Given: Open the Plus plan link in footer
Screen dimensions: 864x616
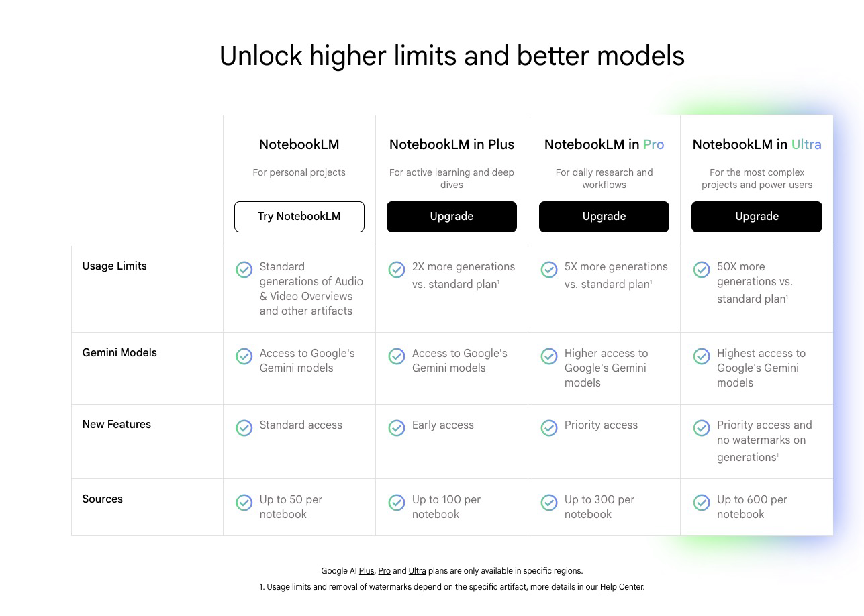Looking at the screenshot, I should click(x=367, y=571).
